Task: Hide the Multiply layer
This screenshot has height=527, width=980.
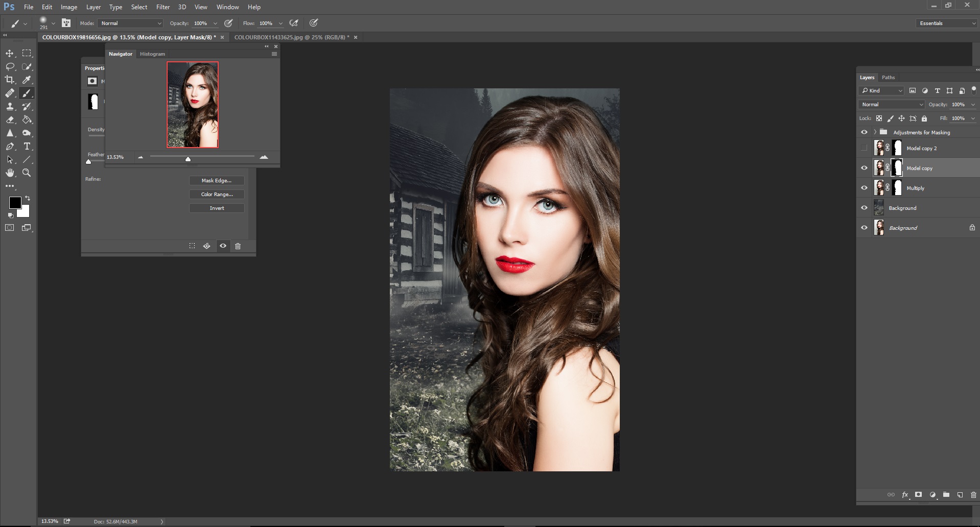Action: (x=864, y=188)
